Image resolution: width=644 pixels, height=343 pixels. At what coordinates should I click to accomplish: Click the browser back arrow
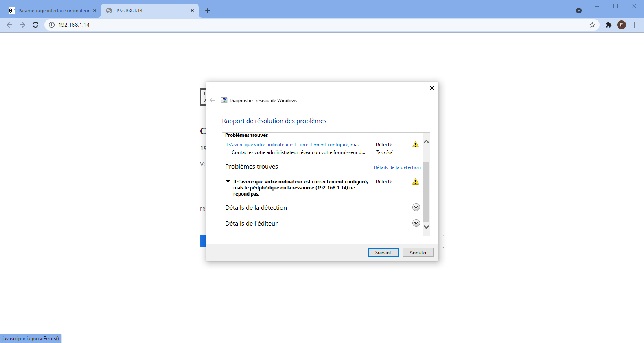pos(9,25)
